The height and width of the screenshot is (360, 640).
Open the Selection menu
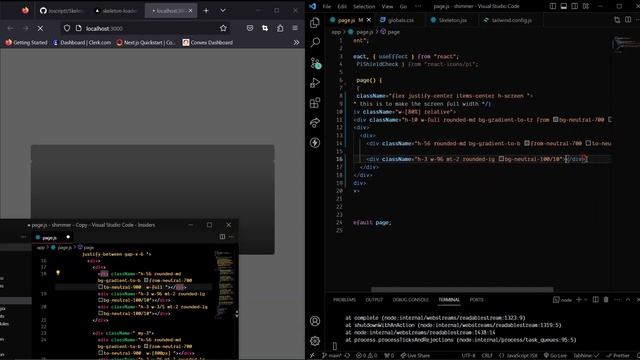364,7
